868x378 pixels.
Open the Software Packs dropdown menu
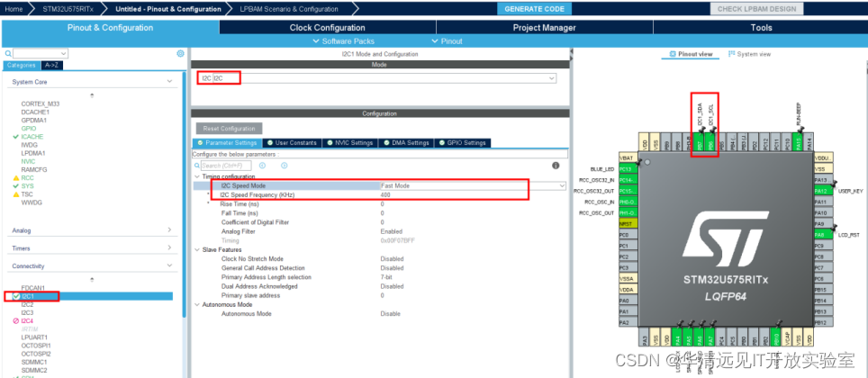point(344,41)
